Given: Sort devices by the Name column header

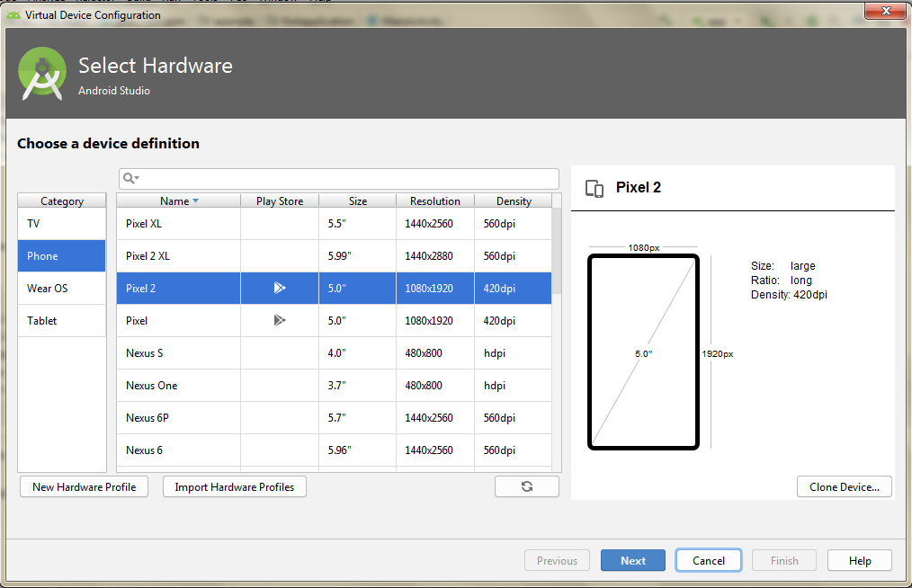Looking at the screenshot, I should (x=179, y=200).
